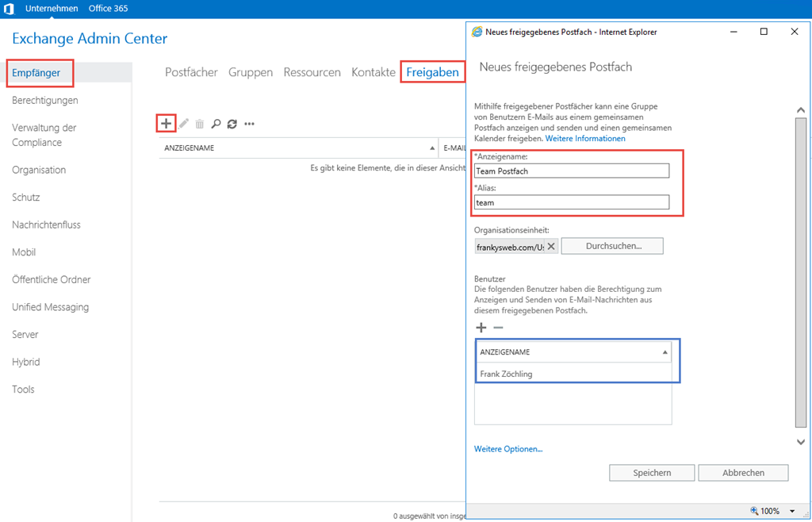Click into the Alias input field
The height and width of the screenshot is (522, 812).
click(x=572, y=202)
